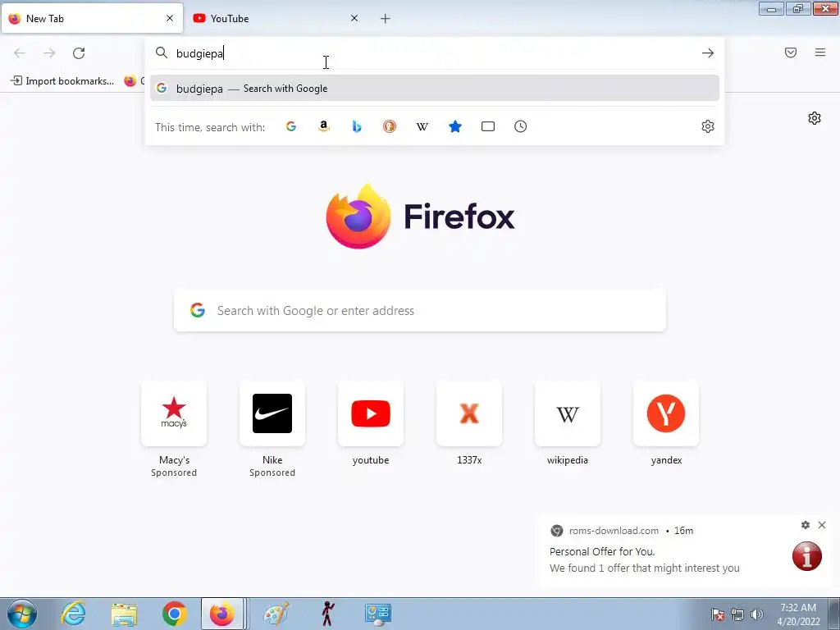
Task: Search this time with Wikipedia icon
Action: click(x=422, y=126)
